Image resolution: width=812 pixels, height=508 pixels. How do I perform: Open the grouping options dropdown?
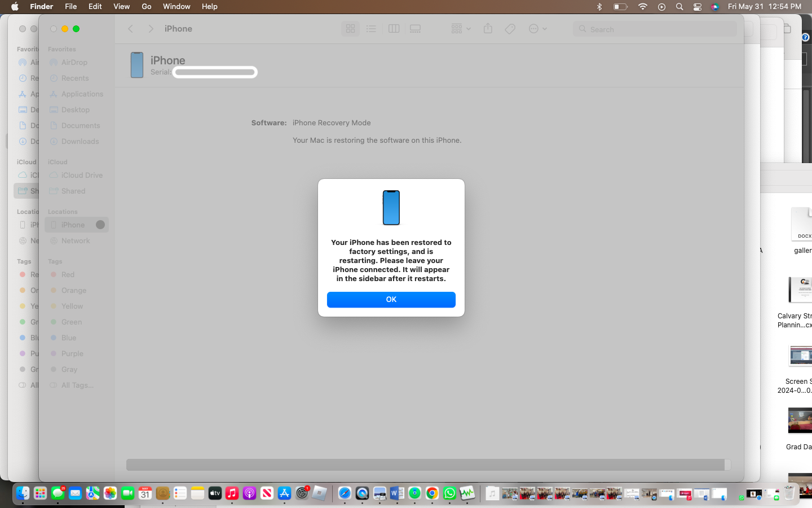pyautogui.click(x=460, y=28)
